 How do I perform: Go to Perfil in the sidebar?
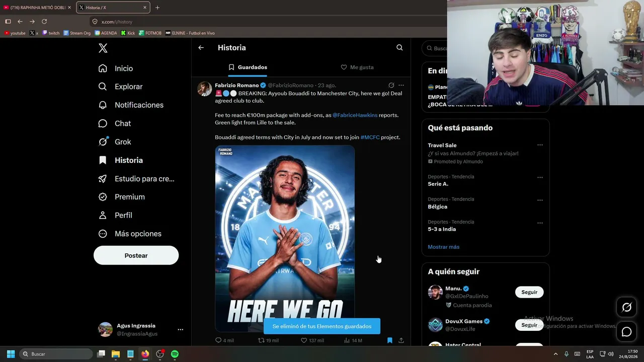tap(115, 215)
